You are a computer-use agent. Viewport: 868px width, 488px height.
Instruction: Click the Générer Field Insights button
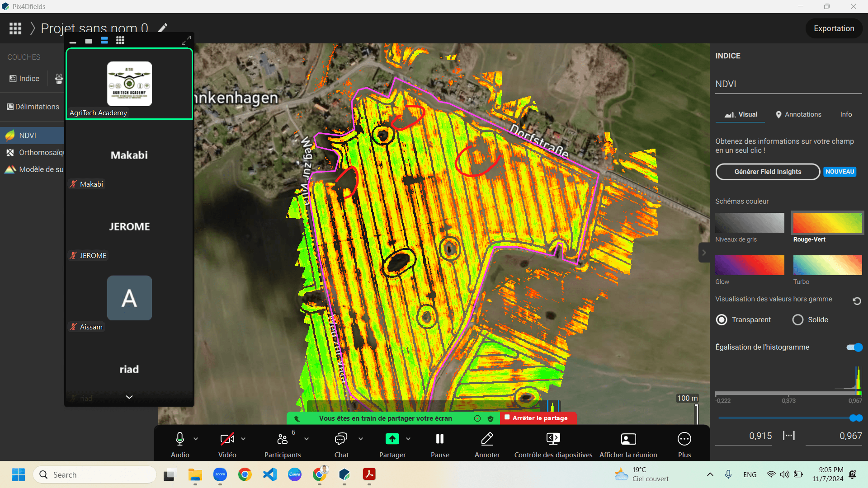tap(767, 172)
